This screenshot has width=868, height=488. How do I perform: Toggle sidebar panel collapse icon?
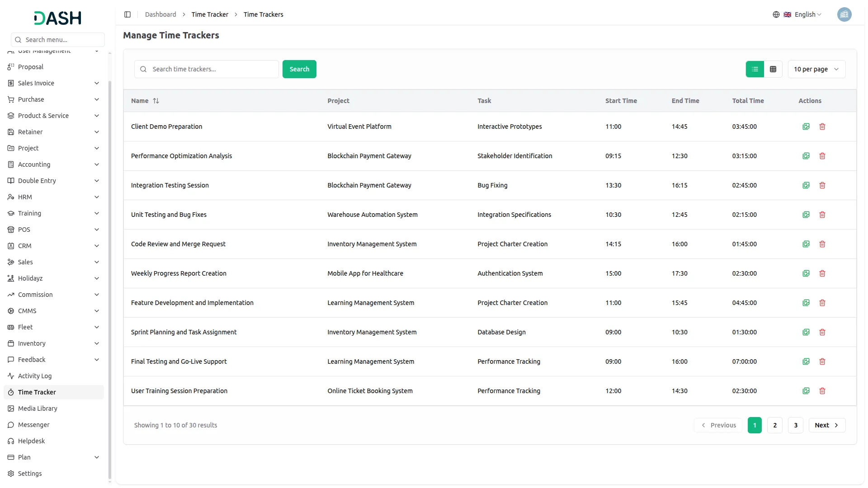pos(127,14)
